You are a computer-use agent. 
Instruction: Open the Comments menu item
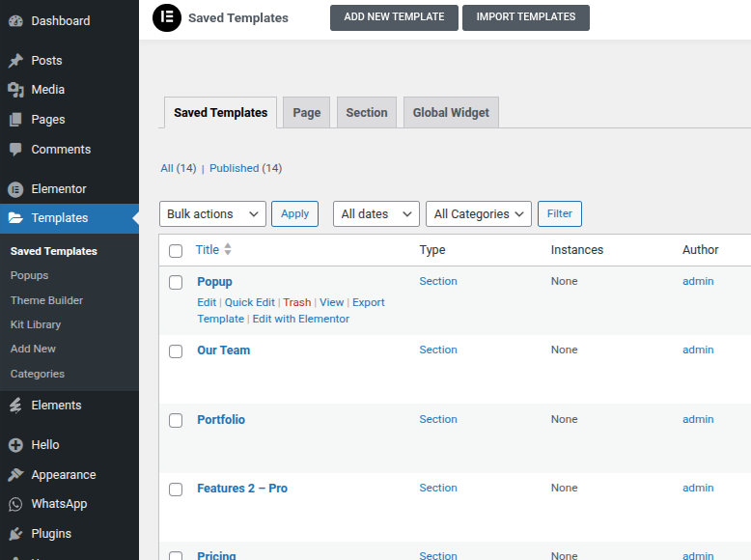point(70,150)
